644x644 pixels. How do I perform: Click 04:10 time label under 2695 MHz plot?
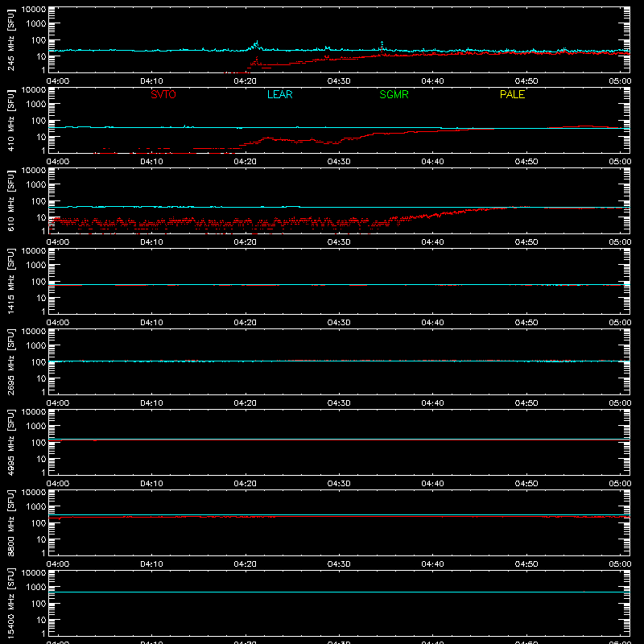[x=151, y=403]
